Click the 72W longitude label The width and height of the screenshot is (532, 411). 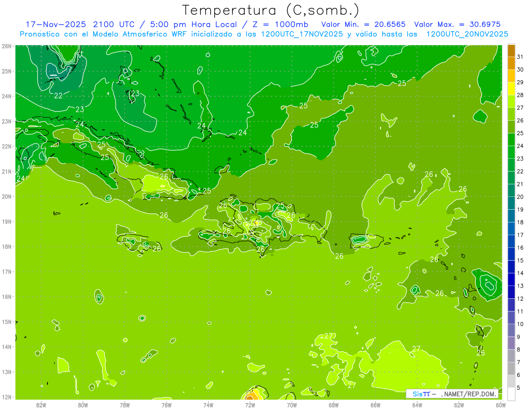pos(250,405)
